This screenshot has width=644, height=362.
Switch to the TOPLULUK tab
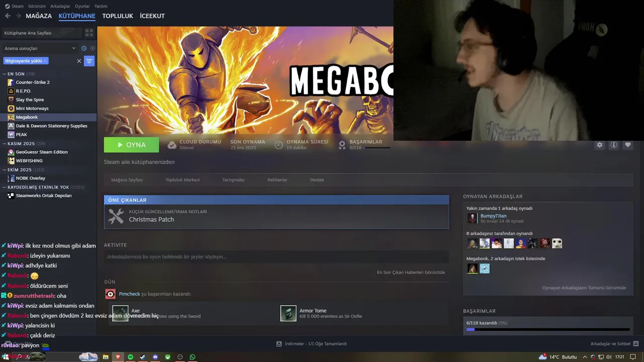pyautogui.click(x=118, y=16)
